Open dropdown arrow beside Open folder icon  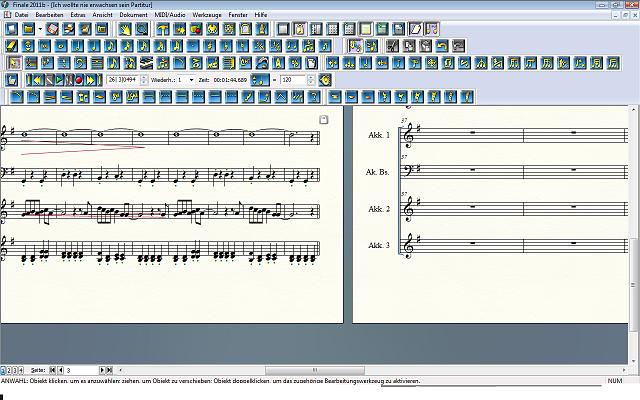[x=40, y=29]
